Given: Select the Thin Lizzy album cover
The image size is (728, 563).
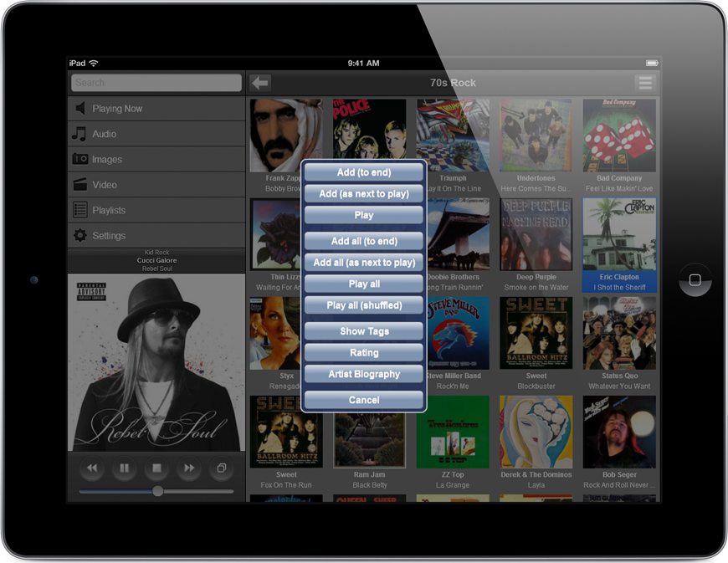Looking at the screenshot, I should click(x=276, y=234).
